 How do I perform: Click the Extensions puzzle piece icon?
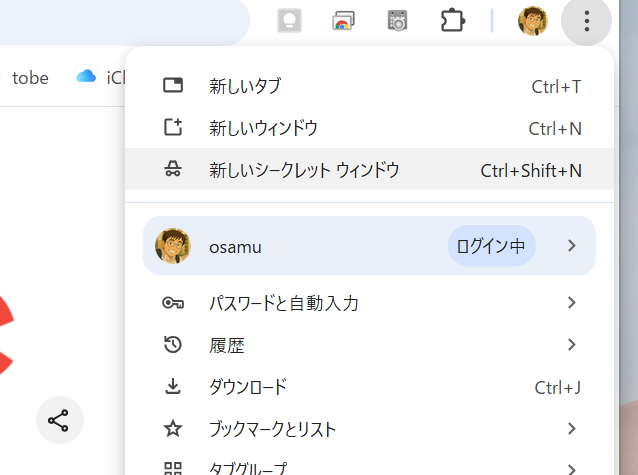coord(453,21)
